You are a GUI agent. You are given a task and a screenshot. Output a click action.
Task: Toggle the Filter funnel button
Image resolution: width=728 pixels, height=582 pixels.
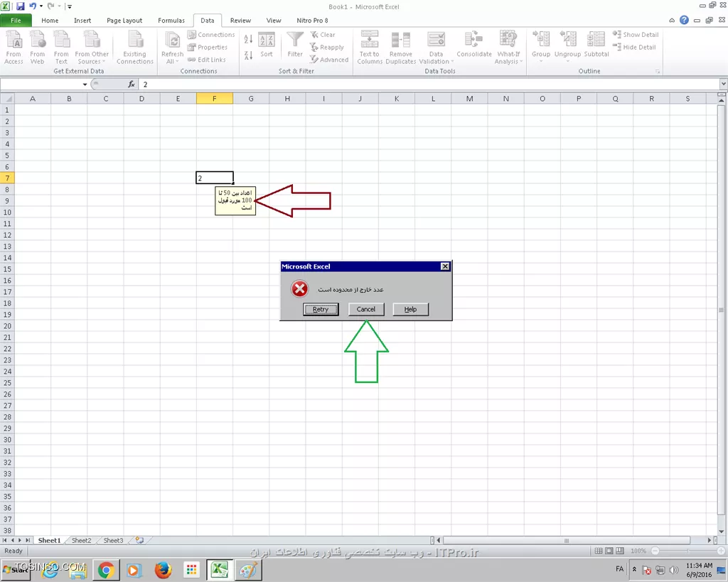(x=295, y=45)
